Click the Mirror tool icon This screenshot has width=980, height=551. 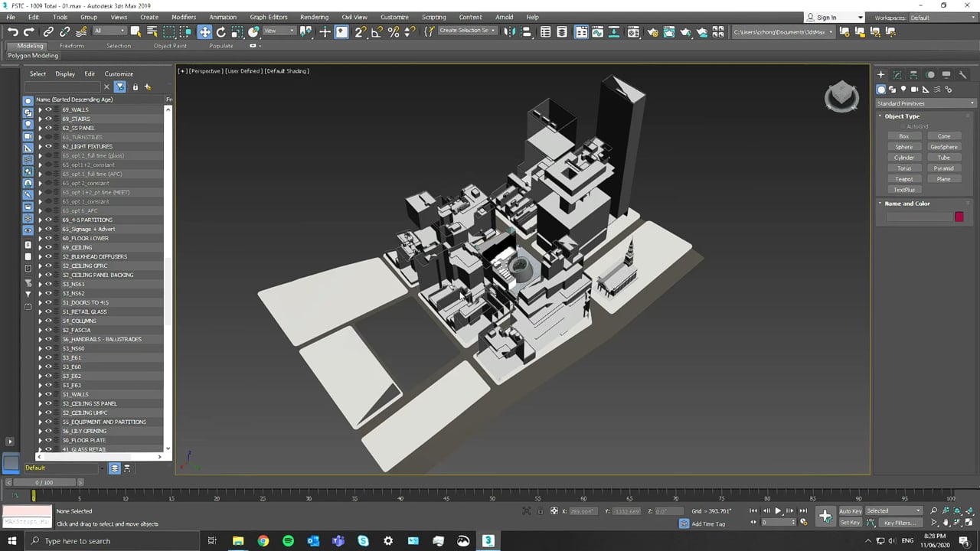coord(510,31)
